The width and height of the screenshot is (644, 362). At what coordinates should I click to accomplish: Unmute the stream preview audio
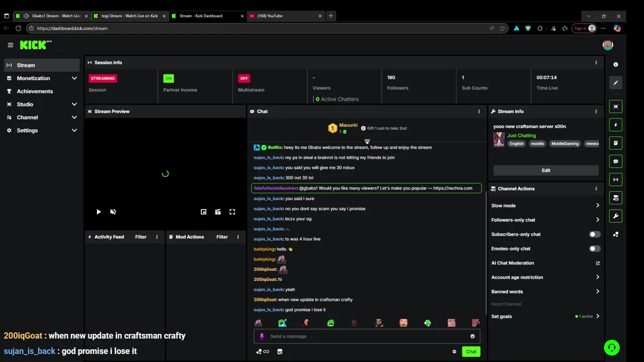(x=113, y=212)
